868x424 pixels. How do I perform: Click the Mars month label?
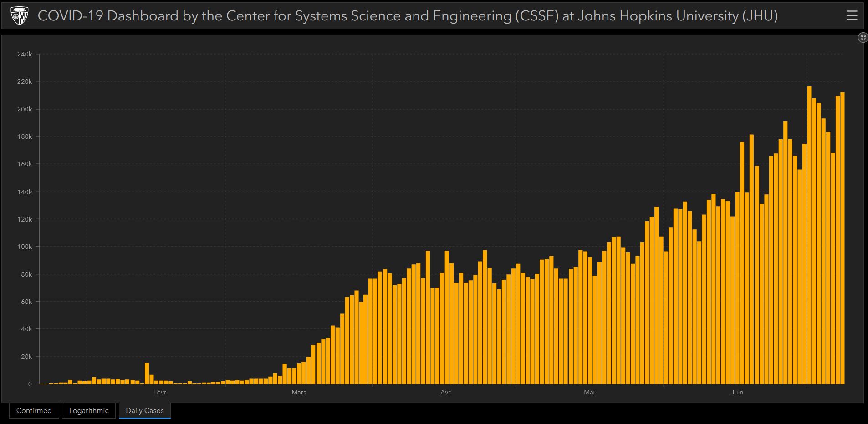pos(299,392)
